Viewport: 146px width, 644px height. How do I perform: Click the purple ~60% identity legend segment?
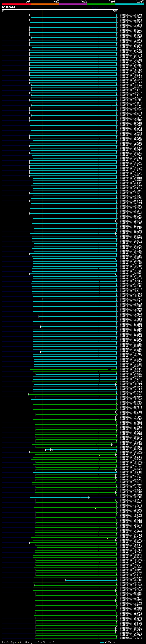pos(73,4)
